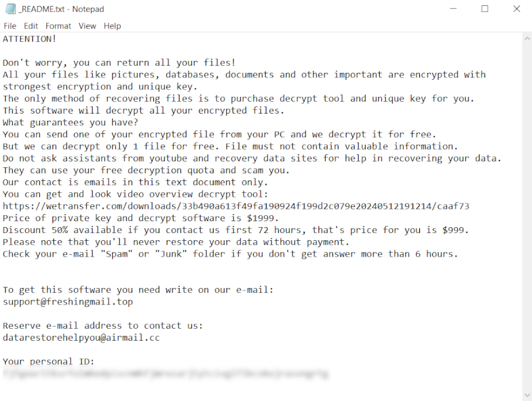Screen dimensions: 532x401
Task: Click the Notepad app icon in title bar
Action: (x=9, y=9)
